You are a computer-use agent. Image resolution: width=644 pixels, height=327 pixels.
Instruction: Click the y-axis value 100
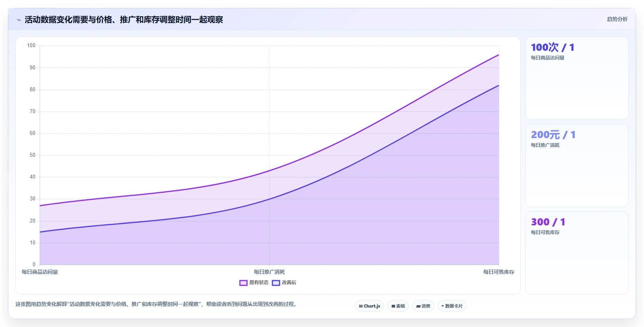(31, 46)
